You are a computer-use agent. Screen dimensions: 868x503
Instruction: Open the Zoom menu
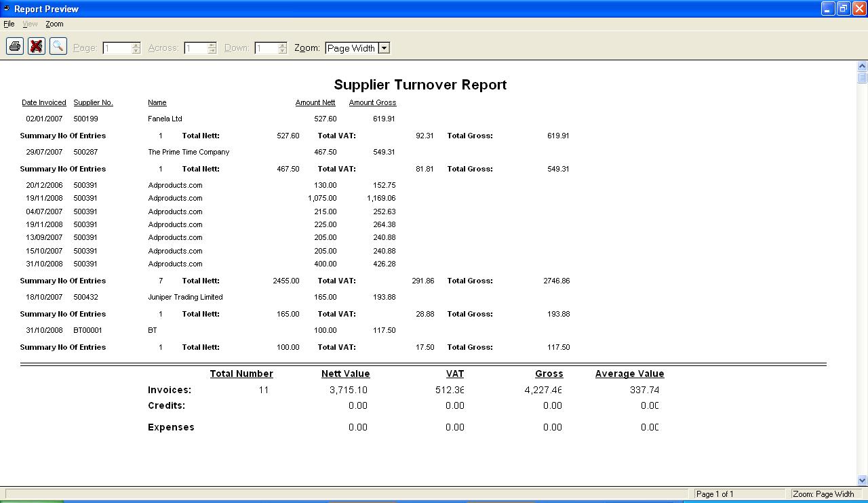coord(54,24)
